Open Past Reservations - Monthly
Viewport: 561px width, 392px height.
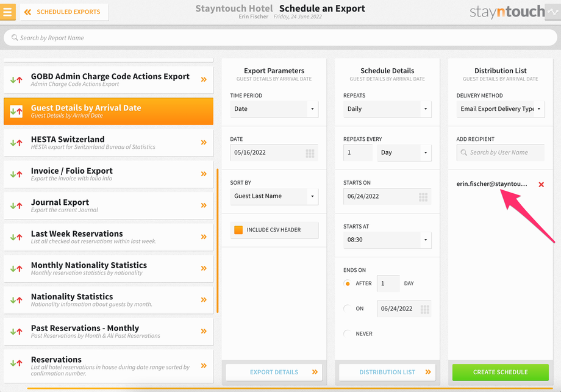[x=109, y=332]
